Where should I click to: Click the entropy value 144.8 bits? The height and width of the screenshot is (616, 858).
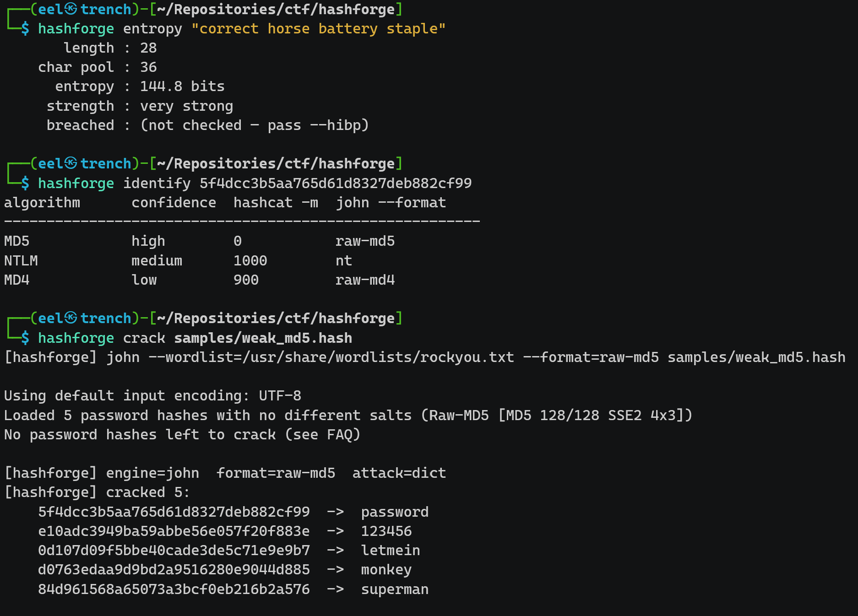182,86
